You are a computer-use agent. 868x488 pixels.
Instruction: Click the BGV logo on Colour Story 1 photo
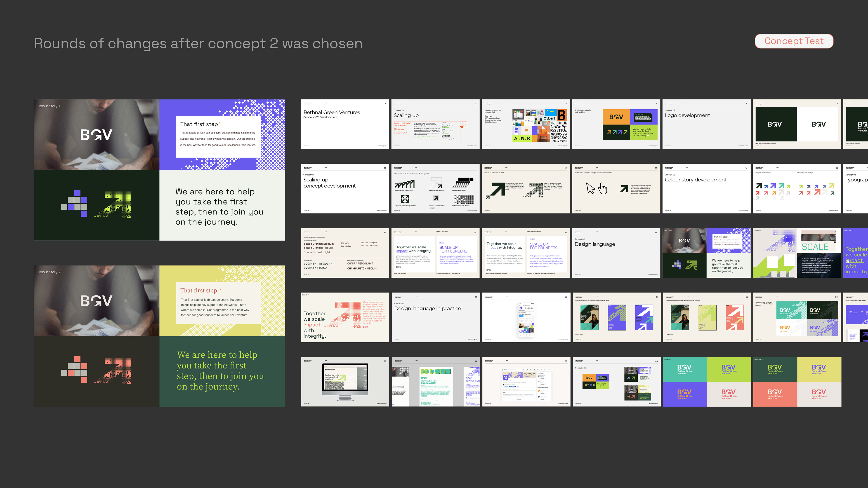click(x=96, y=135)
